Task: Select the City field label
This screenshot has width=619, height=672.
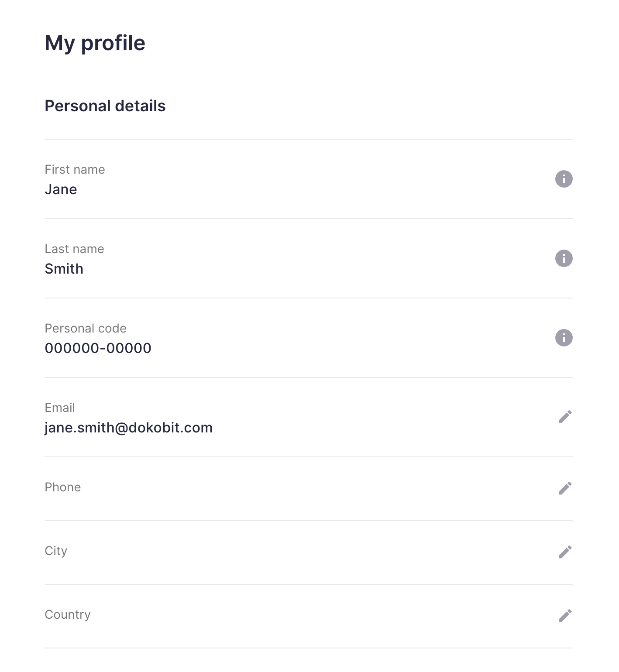Action: [x=56, y=551]
